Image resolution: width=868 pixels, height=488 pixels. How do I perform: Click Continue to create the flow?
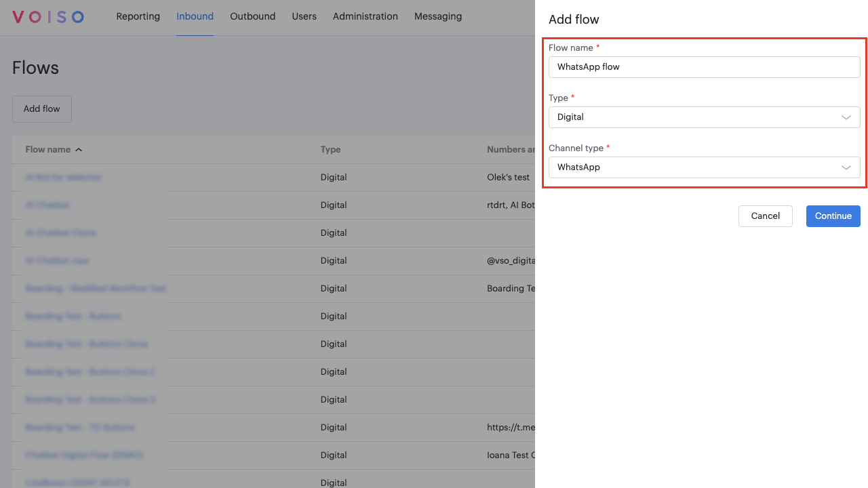pyautogui.click(x=833, y=216)
